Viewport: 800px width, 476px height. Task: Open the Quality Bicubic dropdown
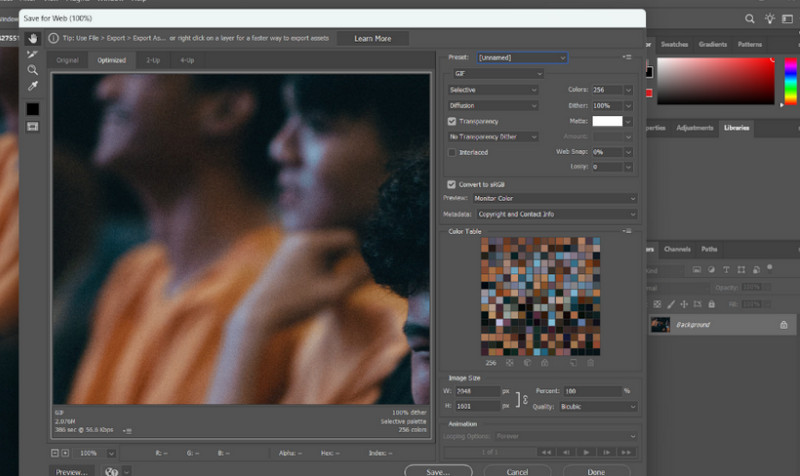598,407
